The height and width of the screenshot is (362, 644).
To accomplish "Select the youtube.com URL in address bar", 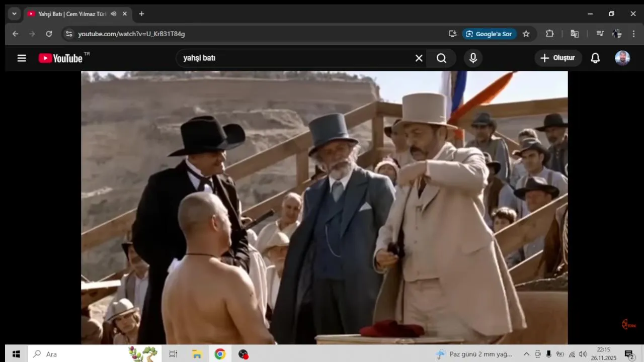I will pos(132,34).
